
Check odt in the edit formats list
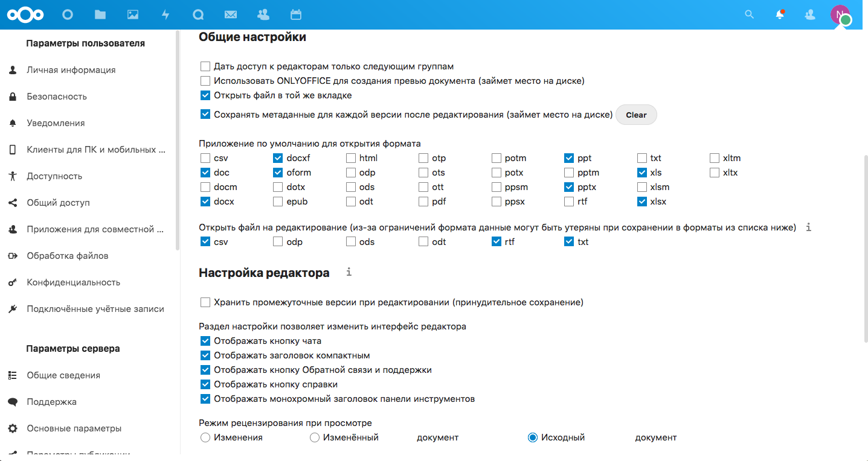coord(423,242)
